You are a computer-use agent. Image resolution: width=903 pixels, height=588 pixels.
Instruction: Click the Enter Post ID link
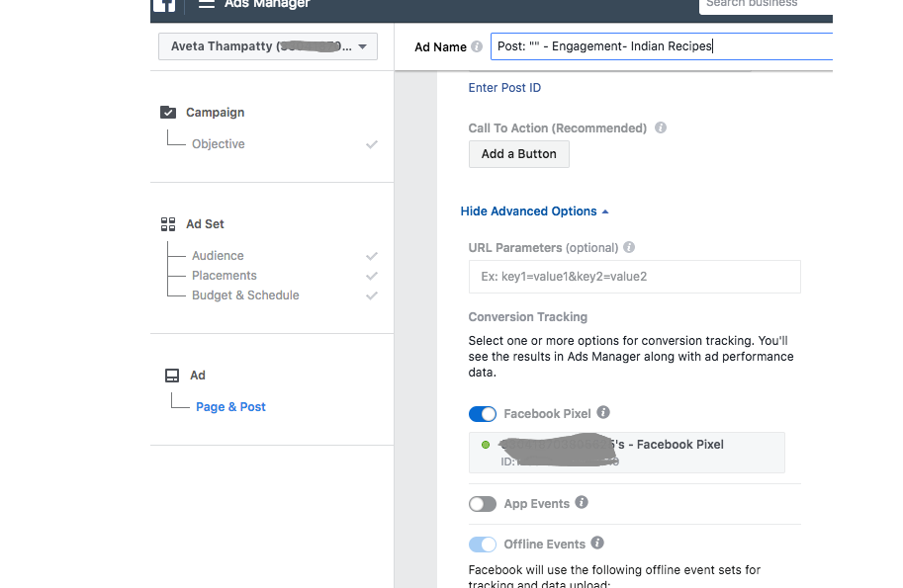click(504, 87)
